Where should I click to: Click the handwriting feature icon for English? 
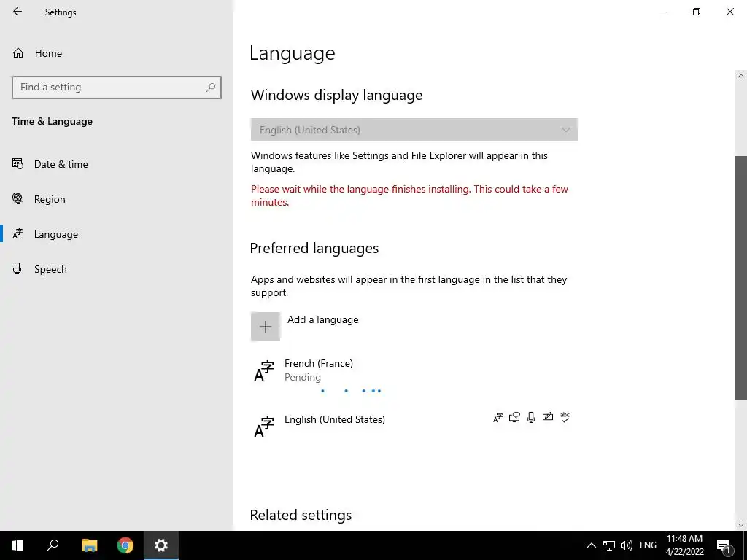(x=548, y=417)
